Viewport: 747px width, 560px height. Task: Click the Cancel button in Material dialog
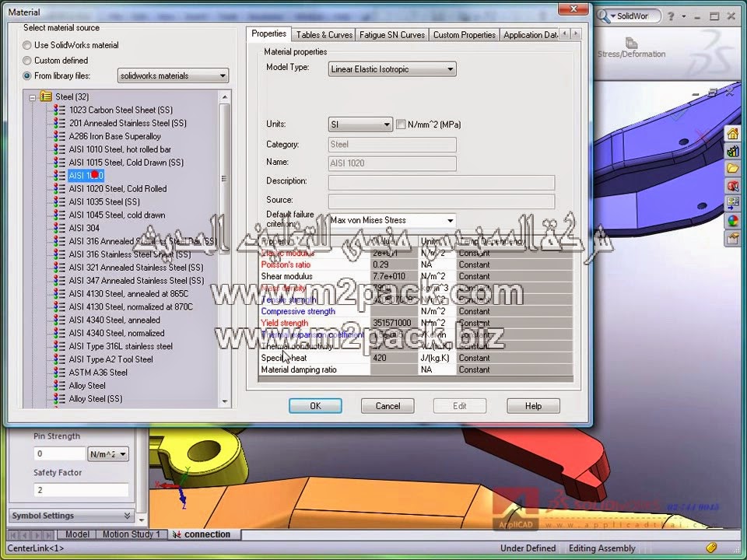pyautogui.click(x=388, y=406)
